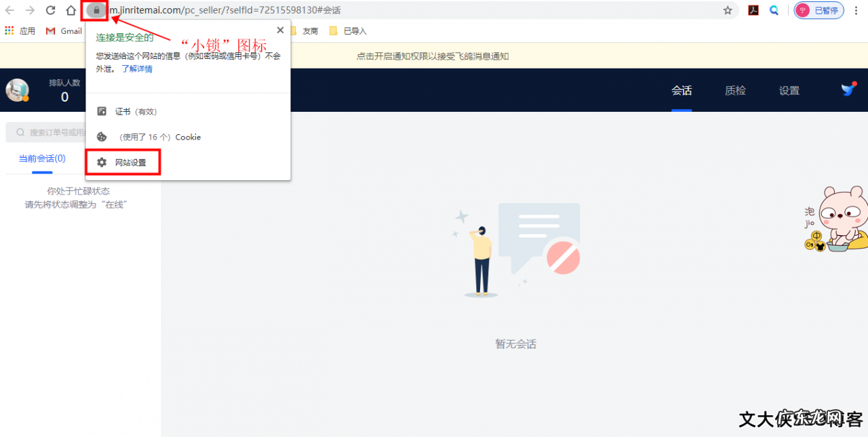Screen dimensions: 868x437
Task: Bookmark this page with the star icon
Action: pyautogui.click(x=728, y=10)
